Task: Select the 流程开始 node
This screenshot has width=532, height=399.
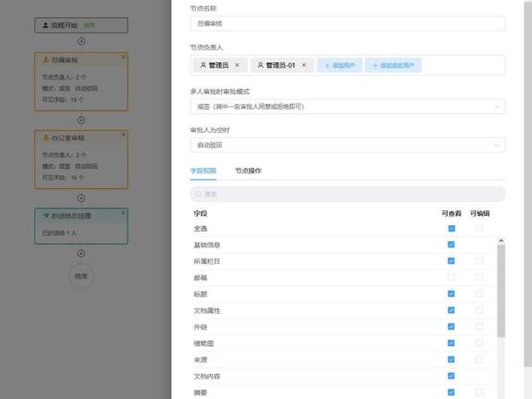Action: point(81,25)
